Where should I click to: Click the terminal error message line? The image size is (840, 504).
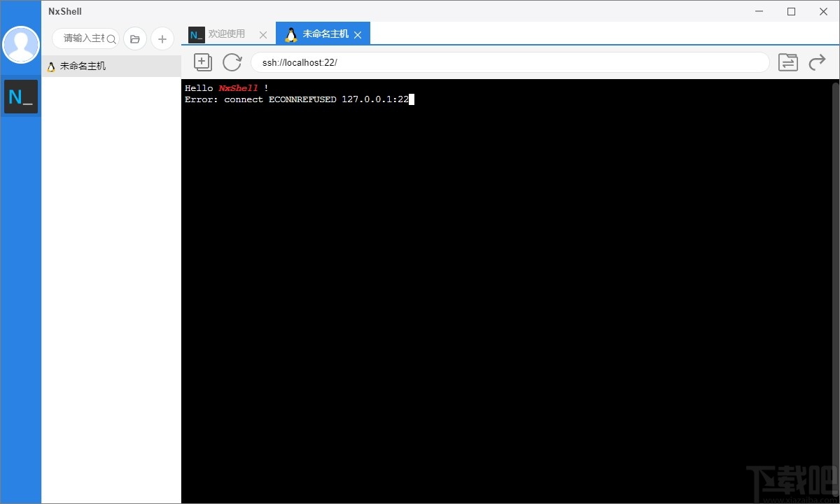pyautogui.click(x=297, y=99)
